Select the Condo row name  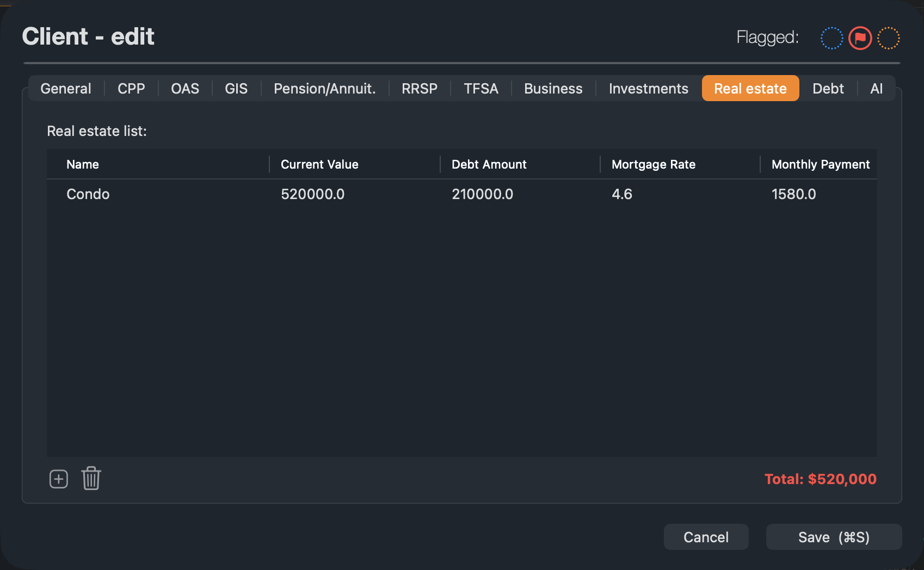click(x=88, y=194)
